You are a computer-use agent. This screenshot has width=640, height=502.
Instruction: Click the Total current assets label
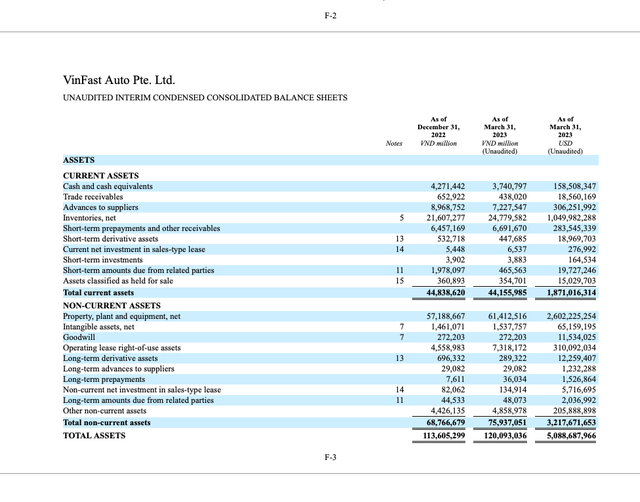(x=98, y=292)
